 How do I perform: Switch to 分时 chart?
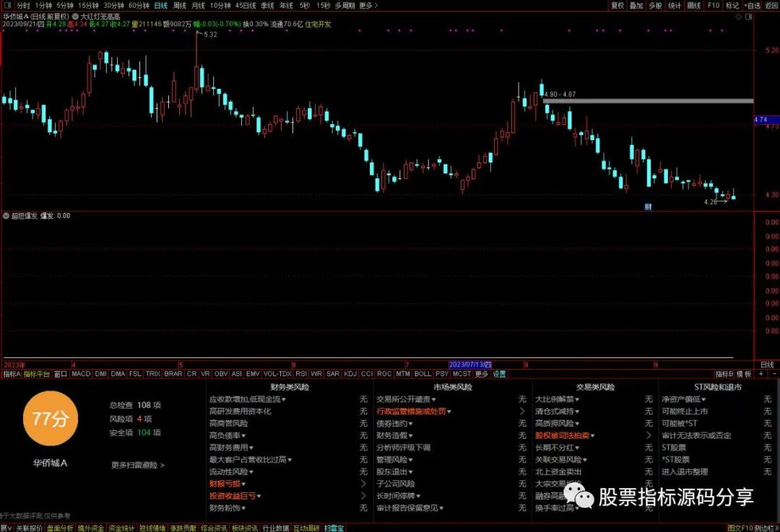point(23,6)
